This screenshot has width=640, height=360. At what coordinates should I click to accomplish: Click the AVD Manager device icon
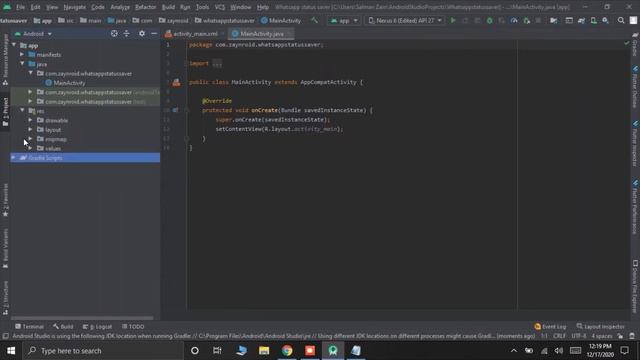[593, 20]
